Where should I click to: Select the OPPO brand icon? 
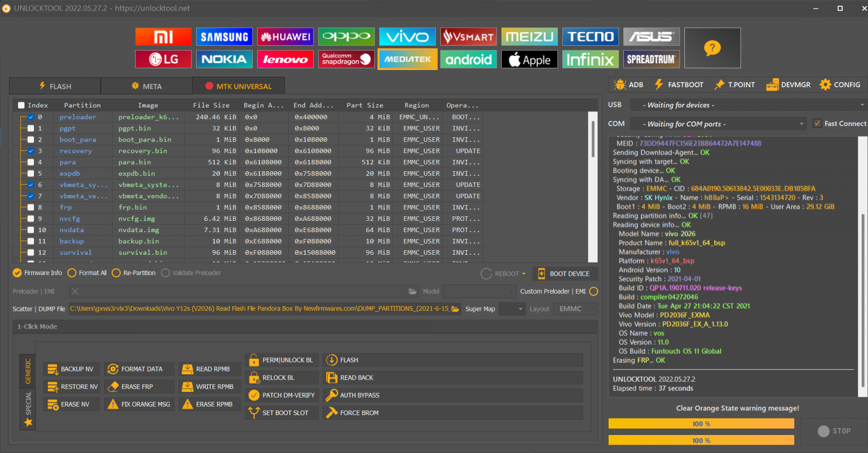click(346, 37)
